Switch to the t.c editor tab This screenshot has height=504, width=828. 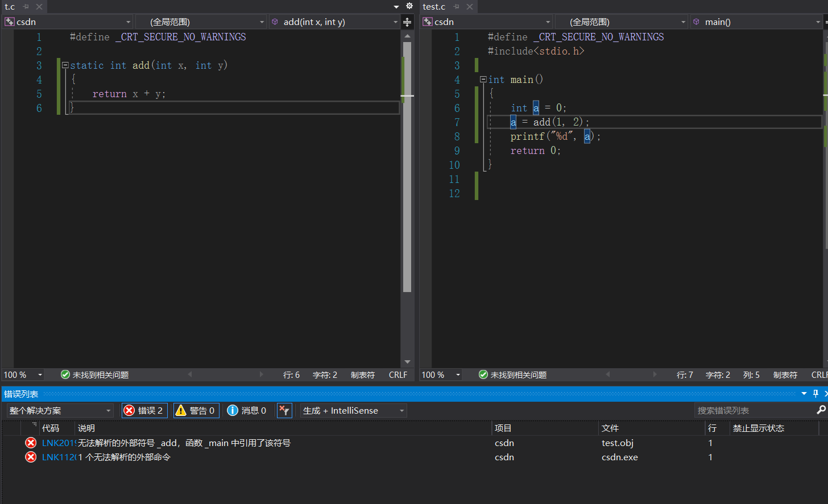click(10, 7)
